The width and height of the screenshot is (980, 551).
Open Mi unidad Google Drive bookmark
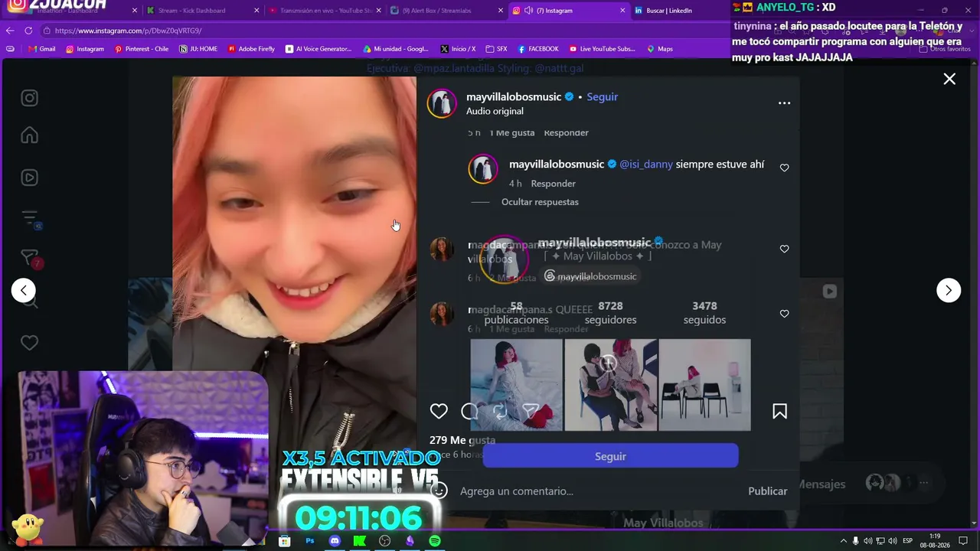[396, 49]
